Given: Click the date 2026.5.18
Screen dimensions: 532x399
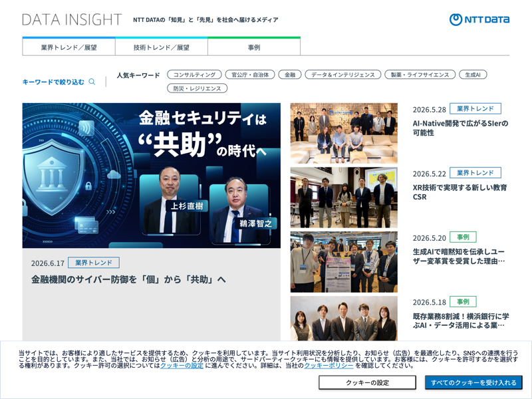Looking at the screenshot, I should pyautogui.click(x=429, y=303).
